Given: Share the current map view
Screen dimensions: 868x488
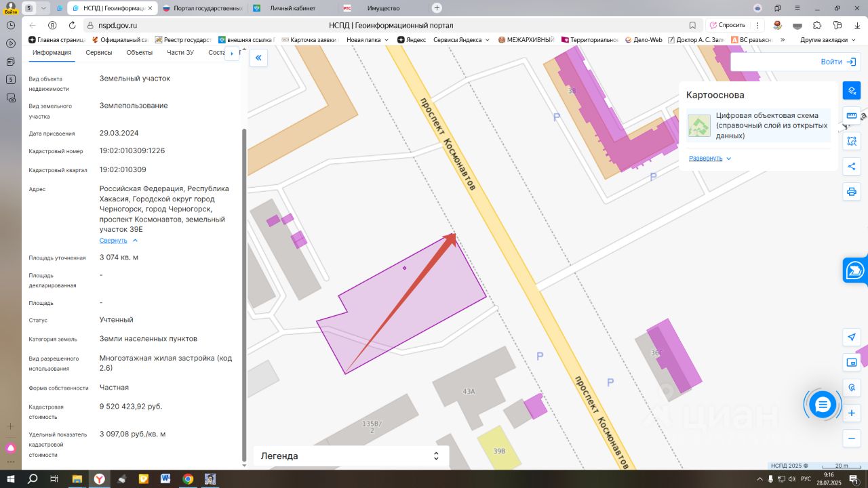Looking at the screenshot, I should point(852,167).
